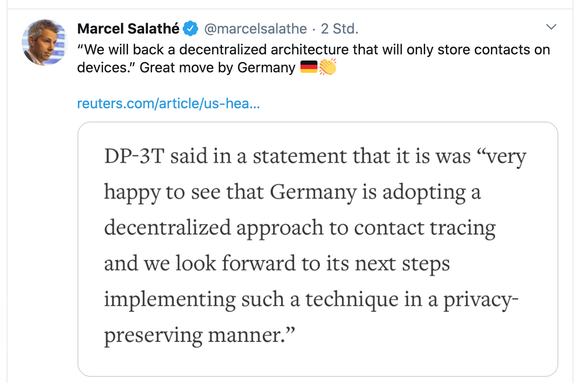Click 'implementing such a technique' line
Viewport: 582px width, 383px height.
coord(252,299)
